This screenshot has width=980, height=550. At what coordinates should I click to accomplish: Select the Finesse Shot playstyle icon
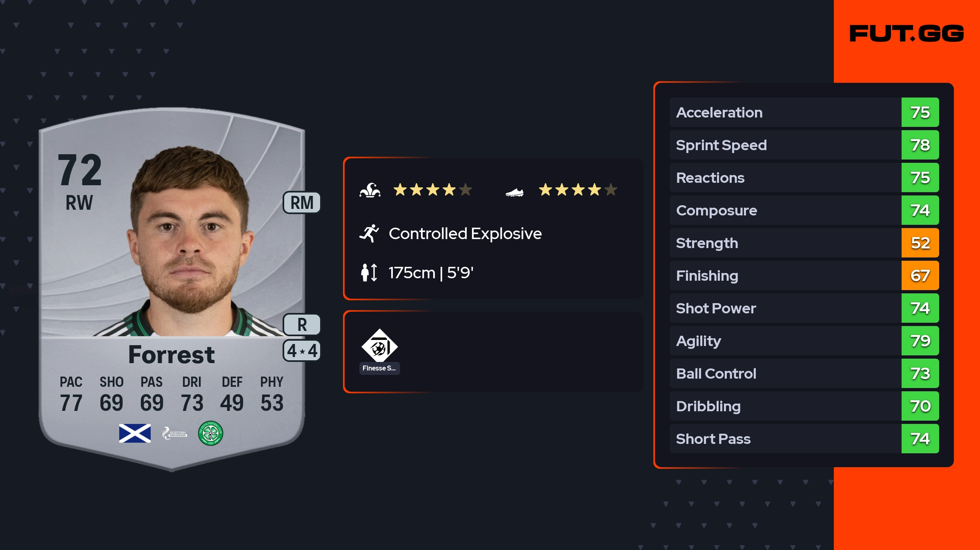point(379,346)
